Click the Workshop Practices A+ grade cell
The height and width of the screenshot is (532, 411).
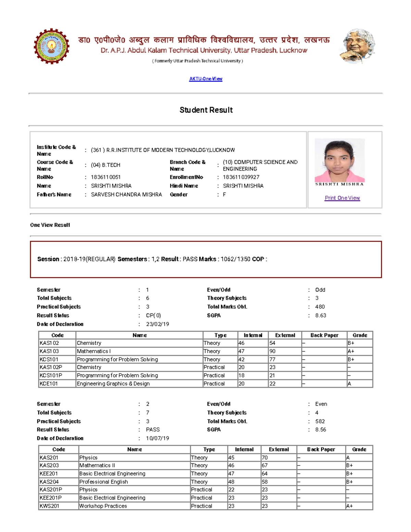(x=350, y=506)
